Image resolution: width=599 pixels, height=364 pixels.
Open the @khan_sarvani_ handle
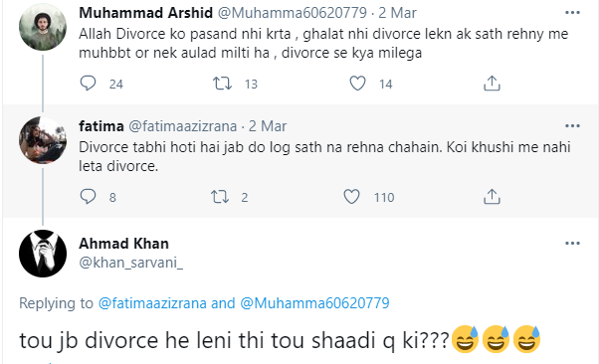[x=131, y=263]
